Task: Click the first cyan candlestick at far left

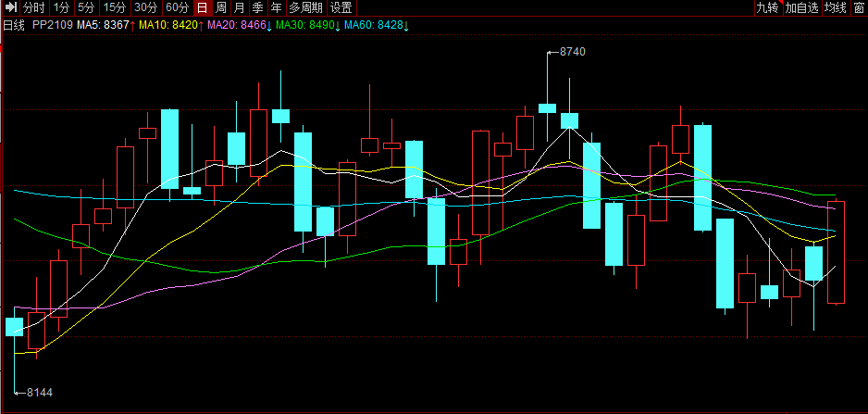Action: 14,326
